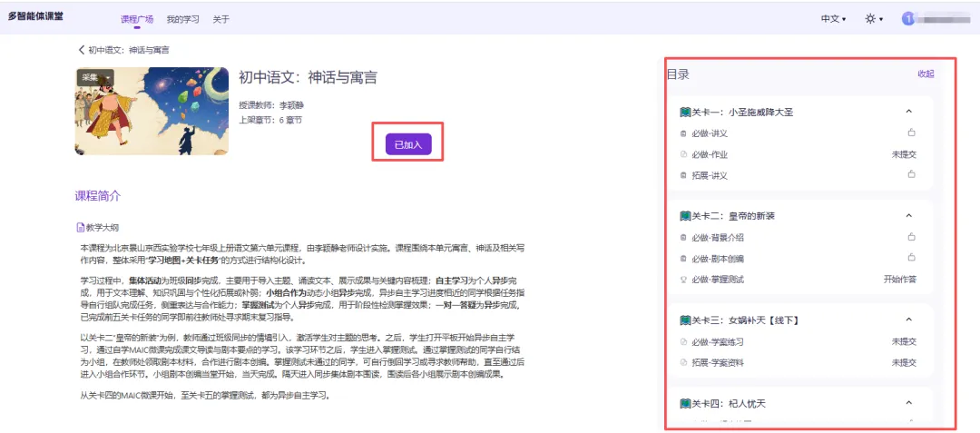Click book icon beside 关卡一
This screenshot has width=980, height=433.
tap(685, 113)
